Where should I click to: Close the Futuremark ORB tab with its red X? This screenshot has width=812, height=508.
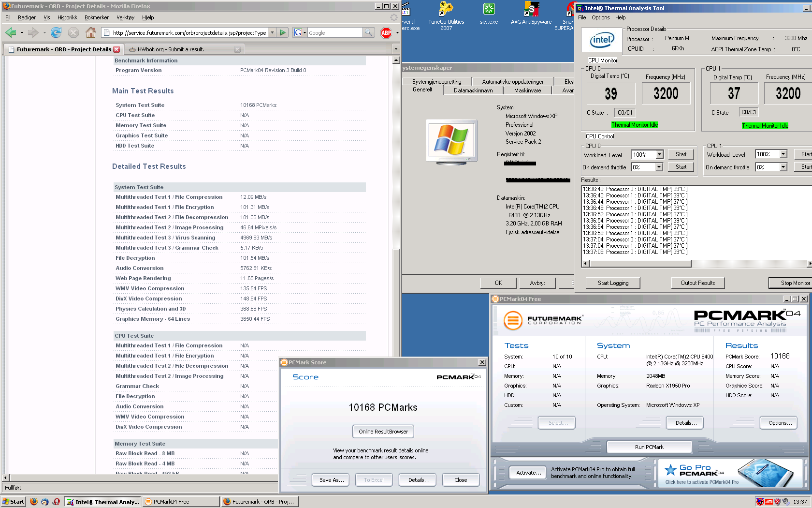tap(116, 49)
